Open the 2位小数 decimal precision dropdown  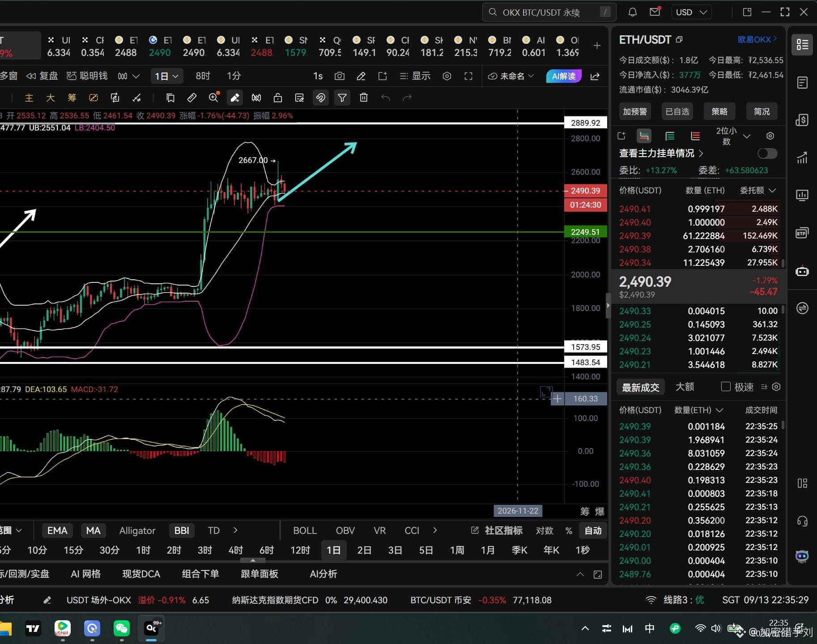coord(732,136)
